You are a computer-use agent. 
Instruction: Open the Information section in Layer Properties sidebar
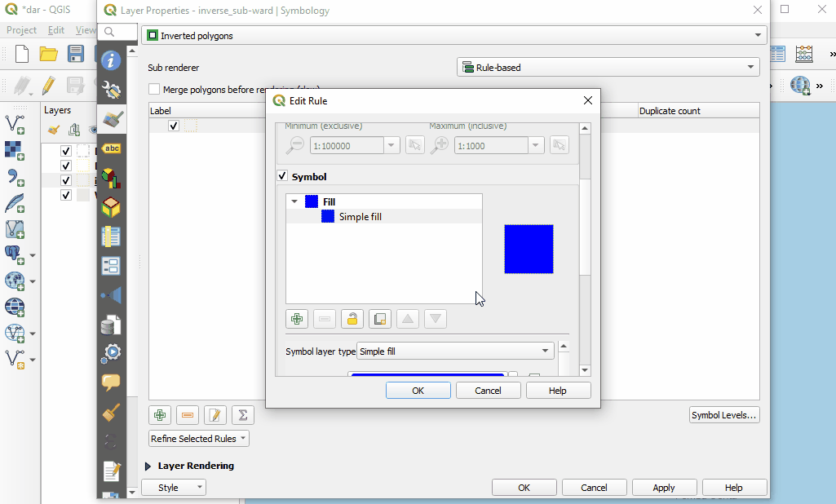click(x=111, y=60)
